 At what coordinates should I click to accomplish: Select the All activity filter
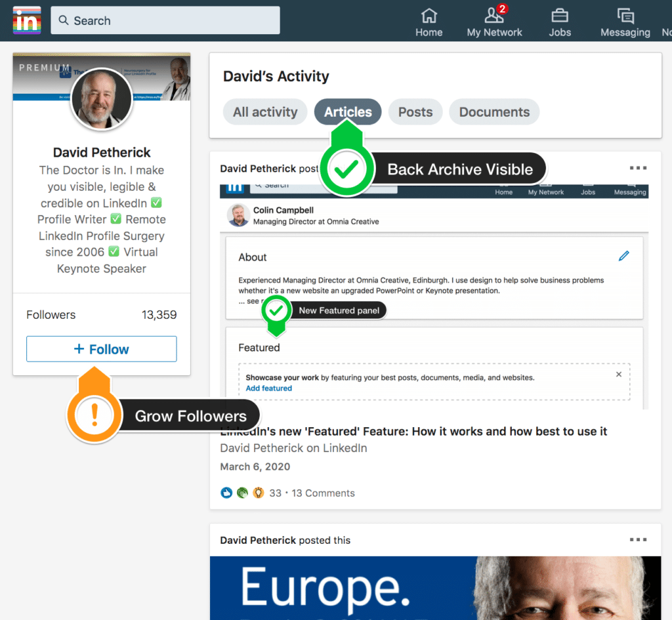pyautogui.click(x=265, y=112)
